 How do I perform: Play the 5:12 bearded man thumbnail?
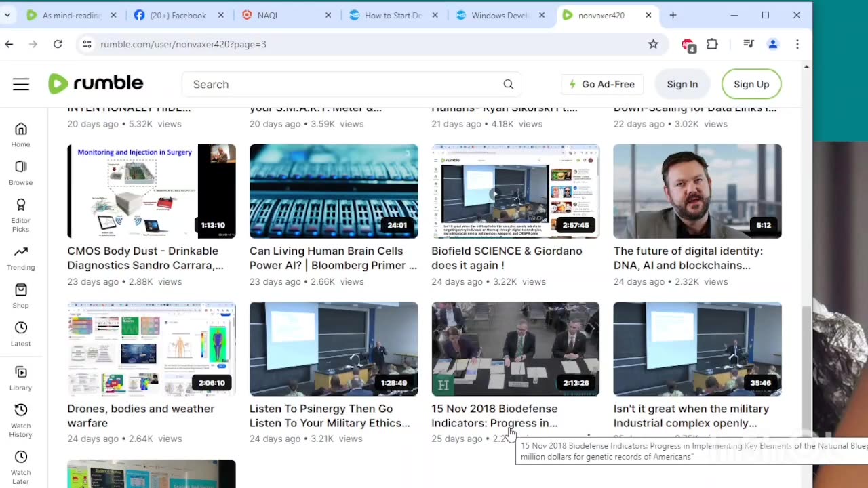point(697,191)
